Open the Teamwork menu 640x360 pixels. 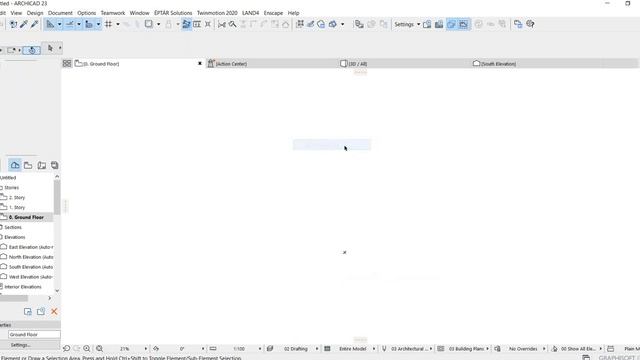click(113, 13)
